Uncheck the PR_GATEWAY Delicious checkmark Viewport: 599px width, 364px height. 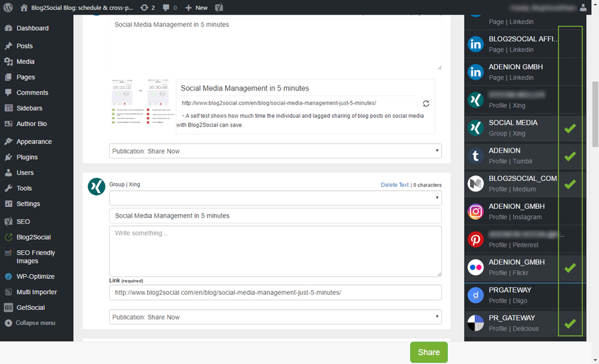[x=570, y=323]
